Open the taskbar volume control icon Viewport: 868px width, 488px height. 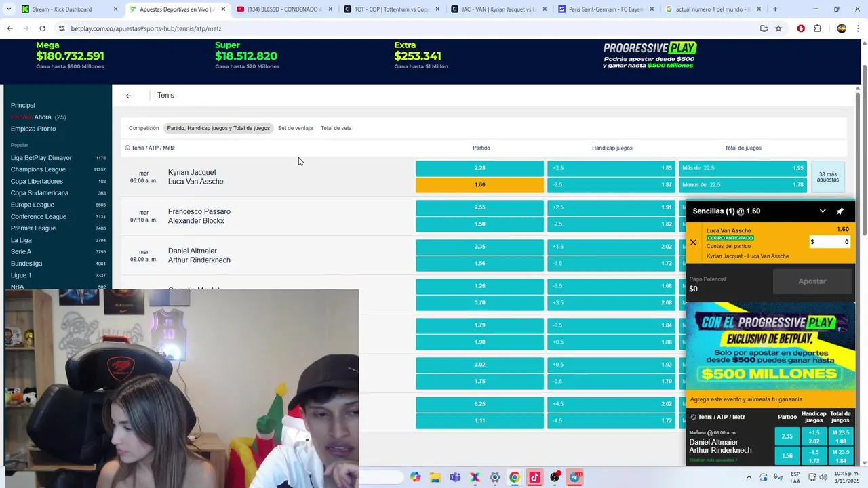coord(823,477)
